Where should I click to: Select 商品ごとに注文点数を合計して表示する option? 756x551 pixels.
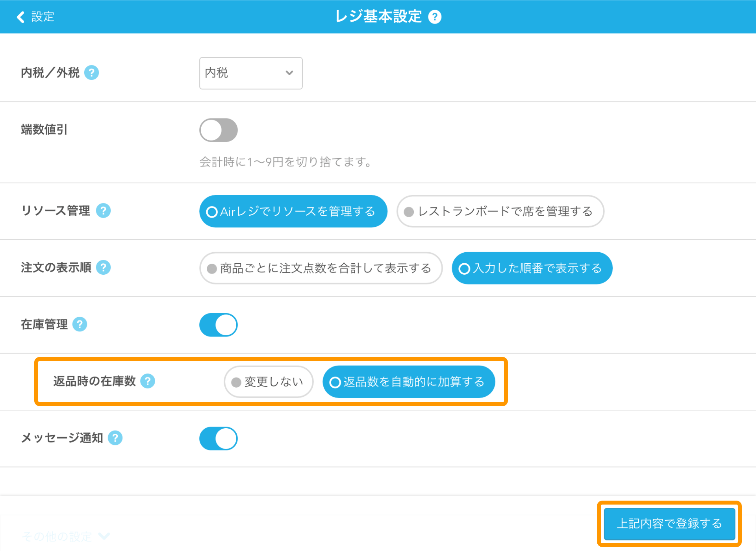(x=321, y=268)
